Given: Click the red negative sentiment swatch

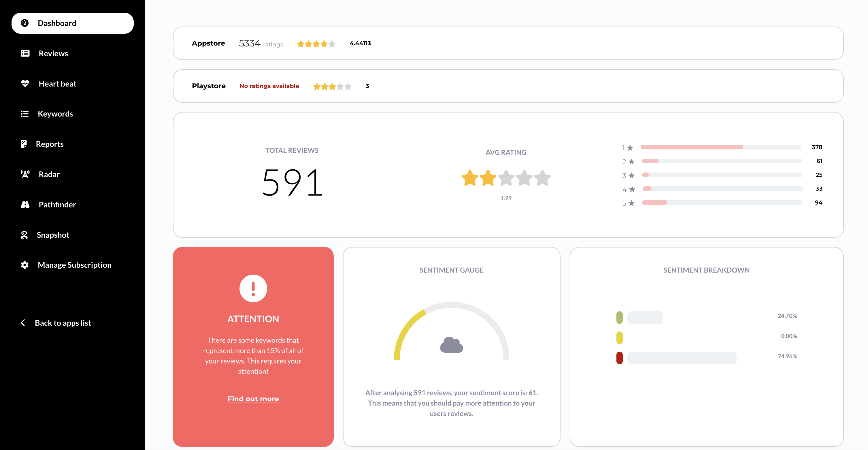Looking at the screenshot, I should pyautogui.click(x=619, y=358).
